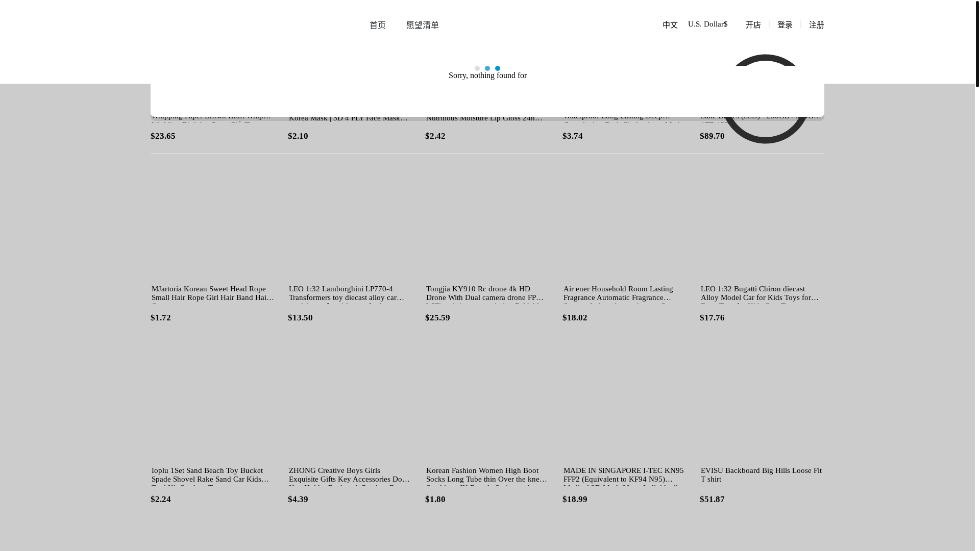Click the $18.99 KN95 mask price
Image resolution: width=980 pixels, height=551 pixels.
coord(575,499)
